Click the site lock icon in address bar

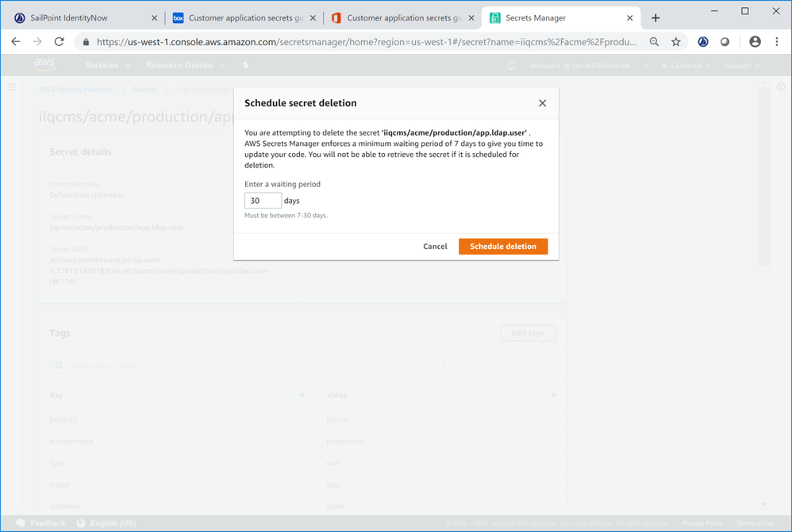coord(86,42)
